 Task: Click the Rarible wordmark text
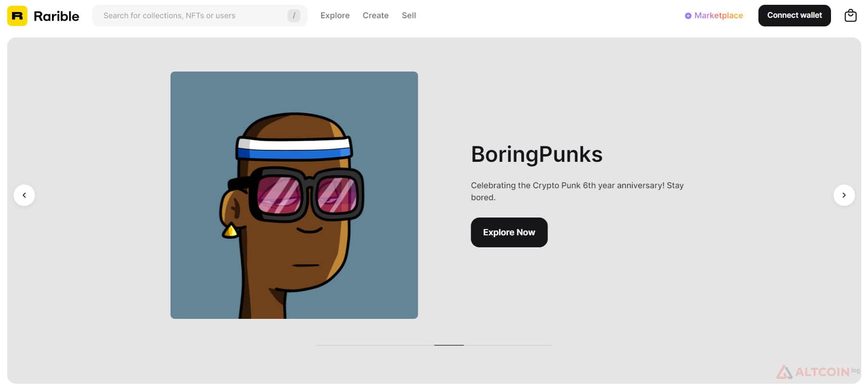tap(56, 16)
